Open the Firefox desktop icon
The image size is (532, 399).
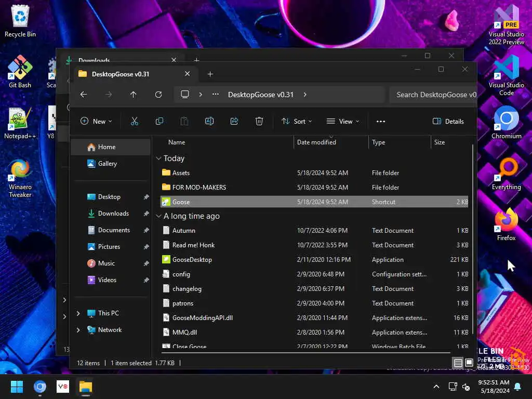(x=506, y=225)
